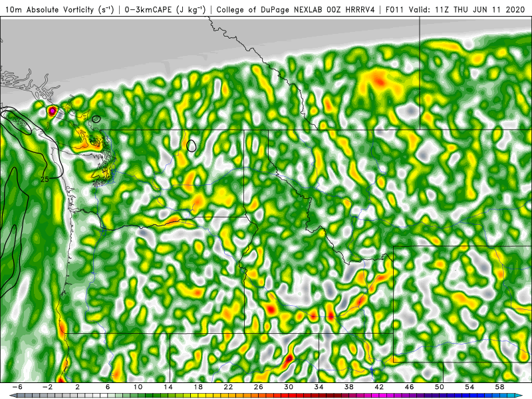The height and width of the screenshot is (399, 532).
Task: Click the 'College of DuPage NEXLAB' title text
Action: click(x=270, y=9)
